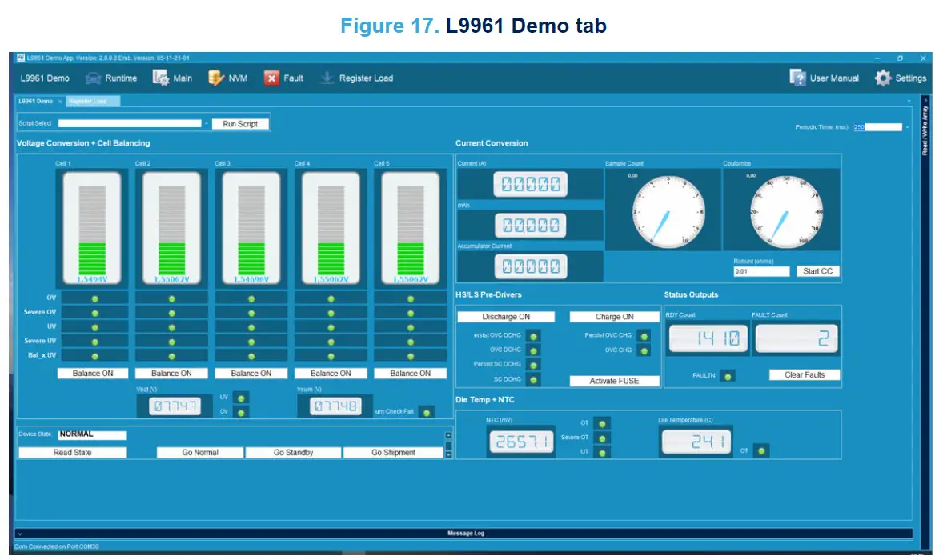
Task: Click the Run Script button
Action: coord(240,124)
